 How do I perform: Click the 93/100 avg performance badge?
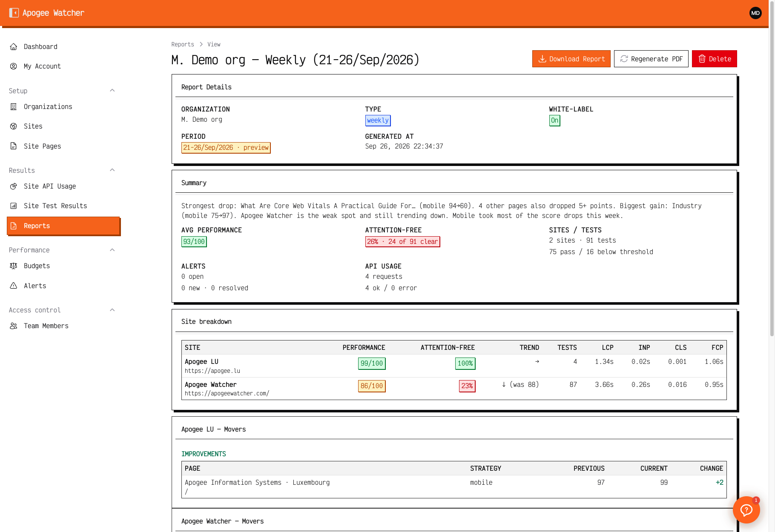[x=194, y=242]
